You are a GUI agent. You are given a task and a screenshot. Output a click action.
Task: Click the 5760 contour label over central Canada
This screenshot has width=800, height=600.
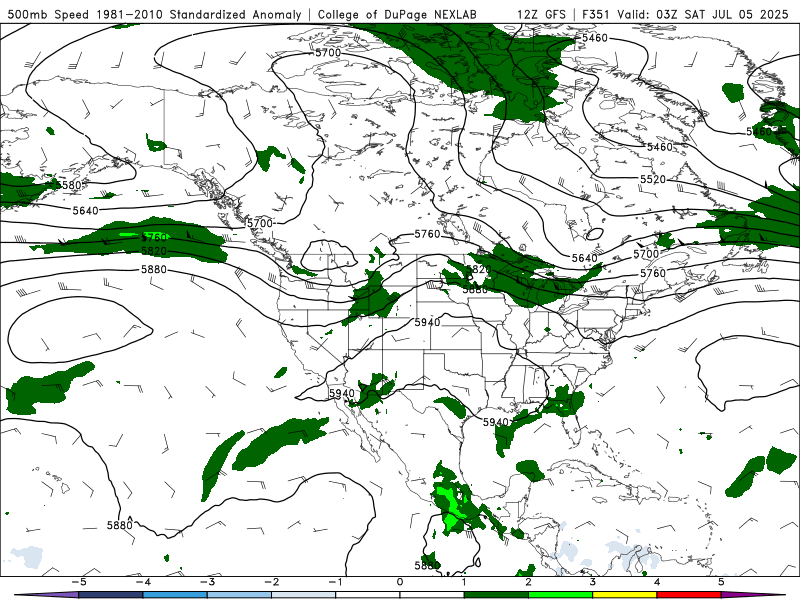[427, 234]
